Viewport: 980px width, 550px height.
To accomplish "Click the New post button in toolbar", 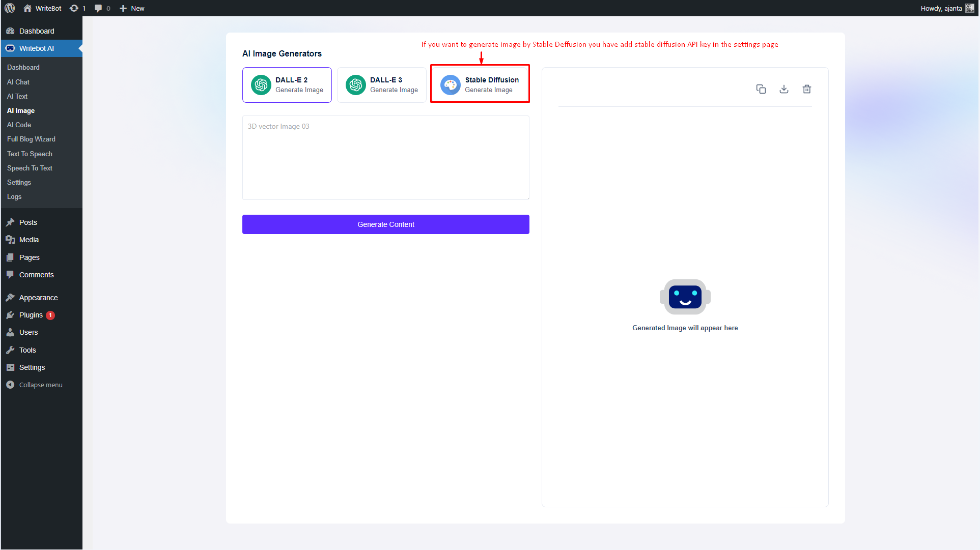I will [131, 8].
